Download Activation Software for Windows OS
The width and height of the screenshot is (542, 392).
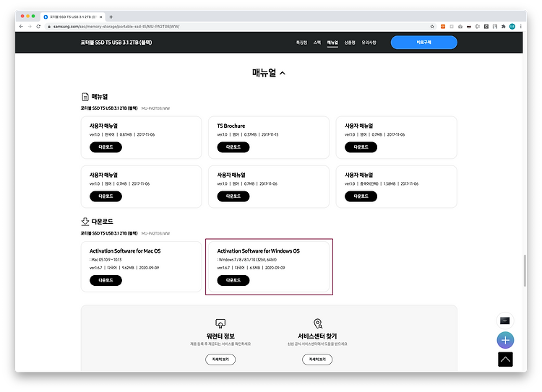233,280
